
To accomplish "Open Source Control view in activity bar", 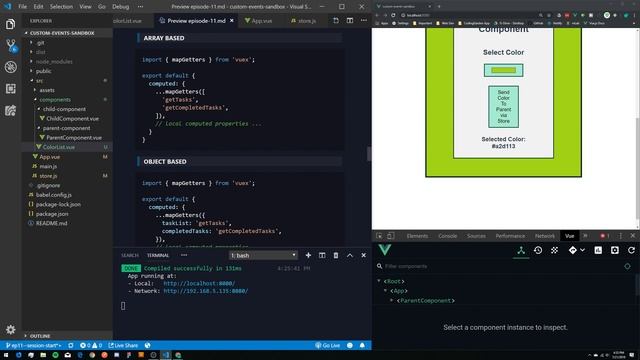I will tap(11, 45).
